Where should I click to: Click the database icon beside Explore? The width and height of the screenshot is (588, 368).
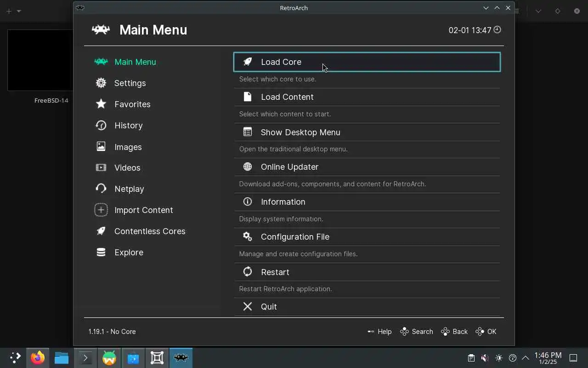(x=101, y=252)
